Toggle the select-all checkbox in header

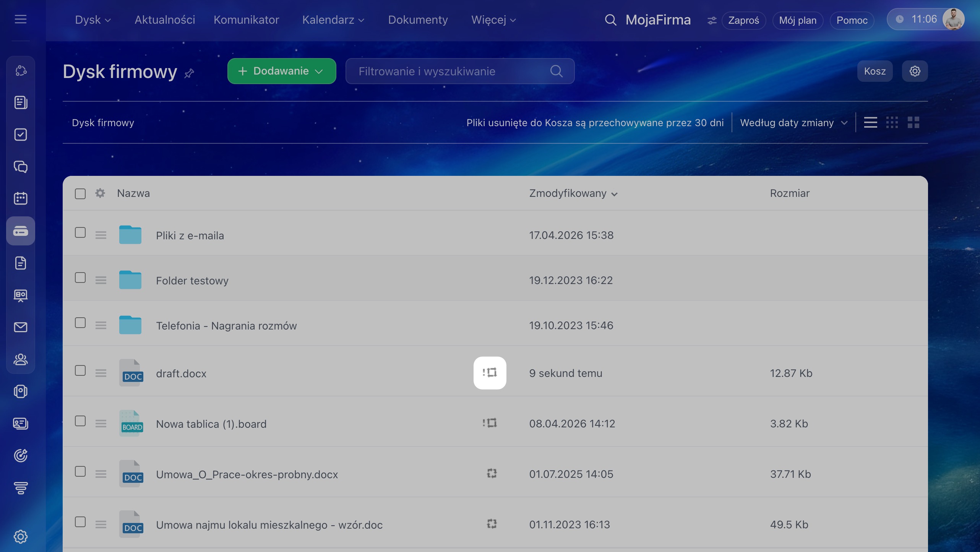click(x=80, y=194)
